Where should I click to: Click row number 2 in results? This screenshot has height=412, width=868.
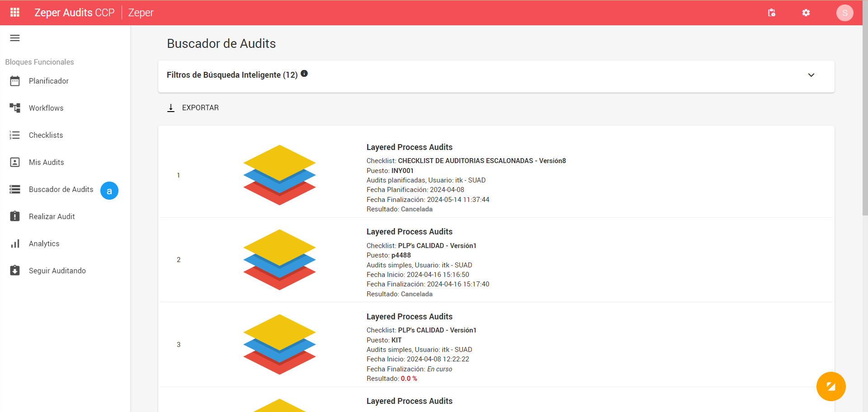tap(179, 260)
